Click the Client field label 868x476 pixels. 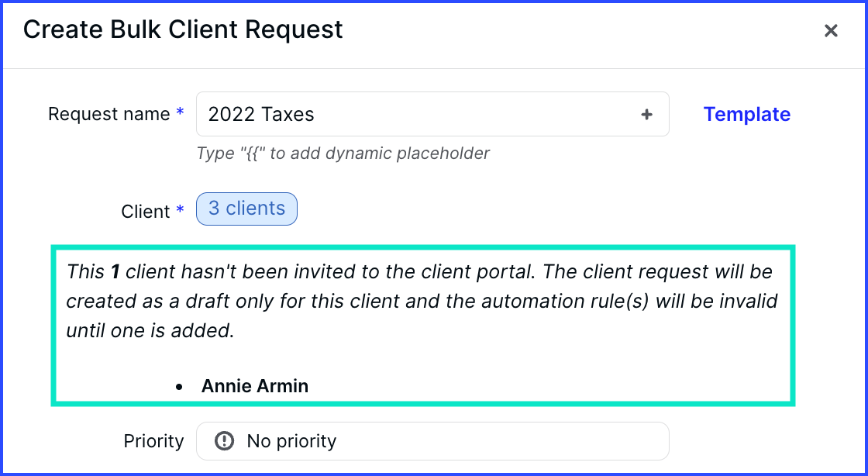pos(146,212)
